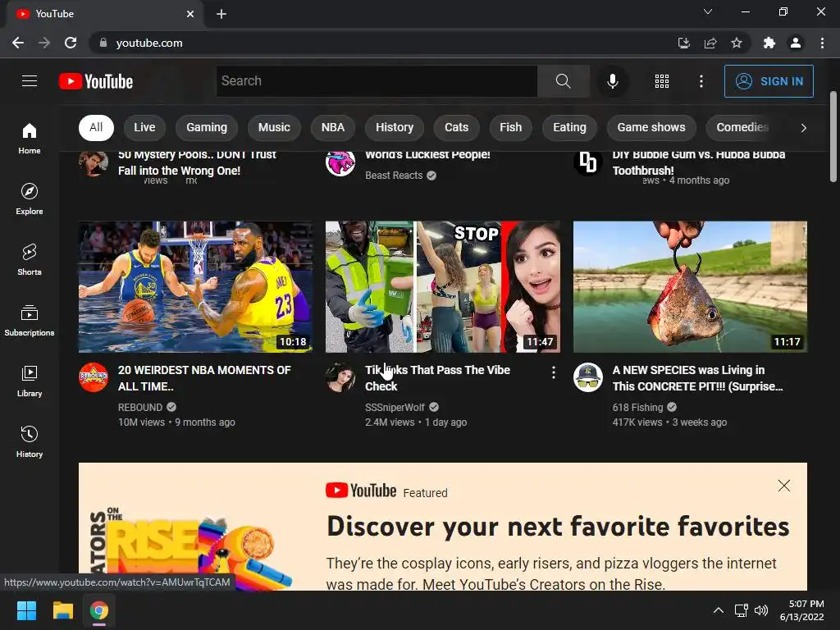Image resolution: width=840 pixels, height=630 pixels.
Task: Start voice search with microphone icon
Action: click(x=612, y=81)
